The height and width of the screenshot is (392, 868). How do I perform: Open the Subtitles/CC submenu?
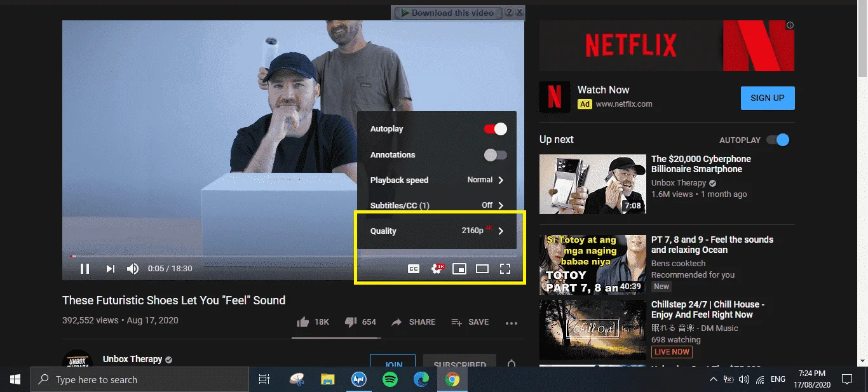point(437,206)
